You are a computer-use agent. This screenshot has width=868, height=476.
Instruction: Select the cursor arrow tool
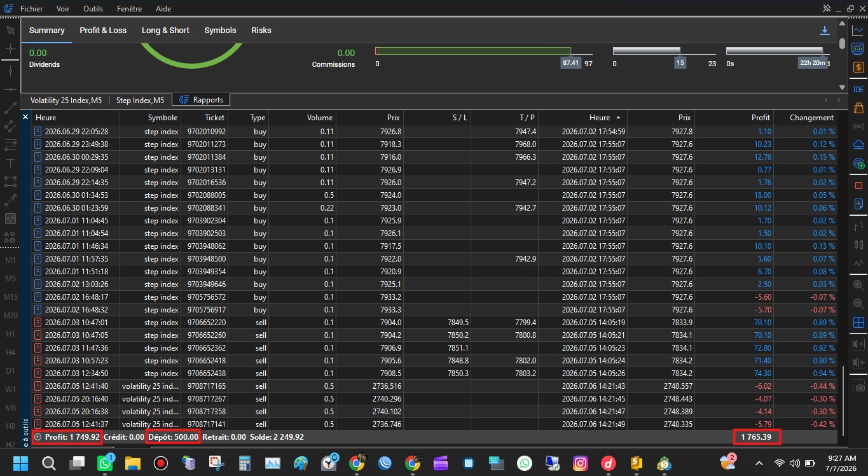pos(10,30)
